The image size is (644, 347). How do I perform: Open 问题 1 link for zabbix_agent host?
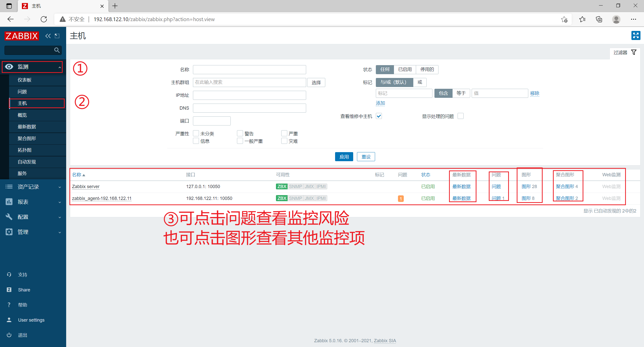click(x=498, y=198)
